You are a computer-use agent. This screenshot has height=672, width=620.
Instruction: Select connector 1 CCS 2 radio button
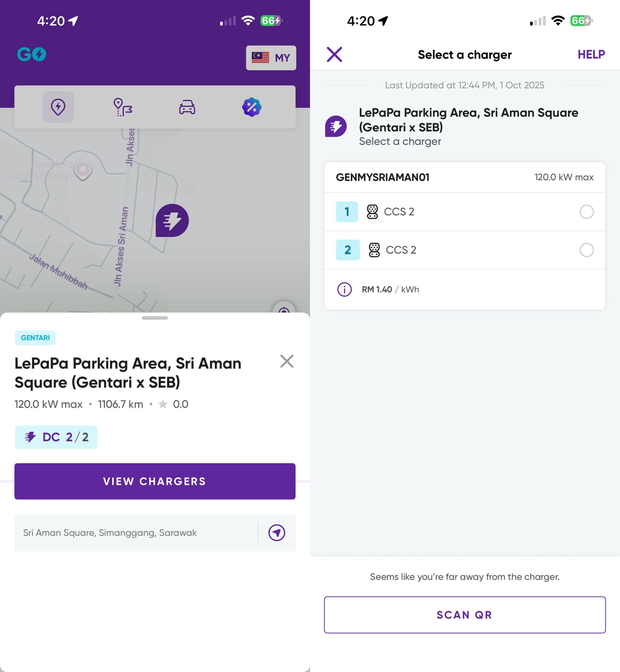coord(586,212)
